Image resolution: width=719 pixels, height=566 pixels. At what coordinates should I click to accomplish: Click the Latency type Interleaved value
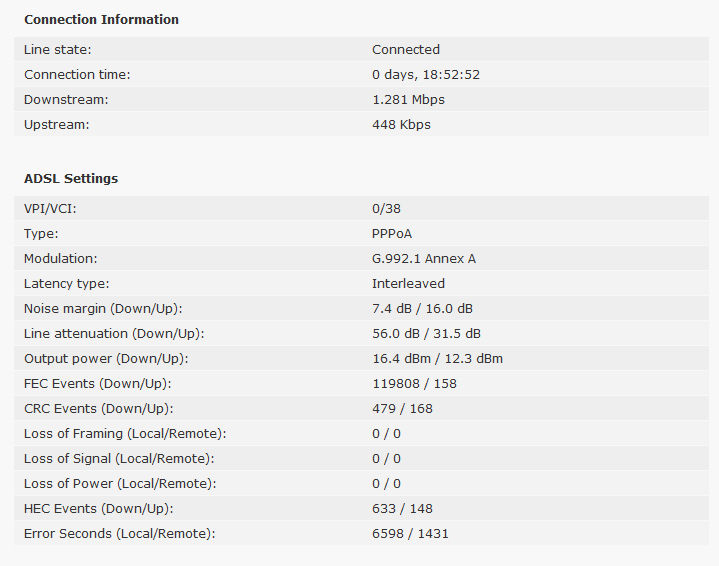[408, 283]
